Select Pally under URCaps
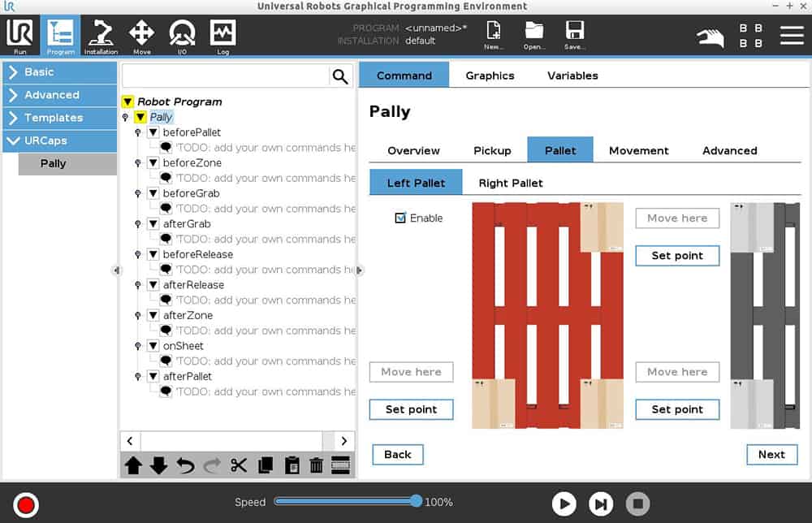Screen dimensions: 812x523 (x=68, y=163)
